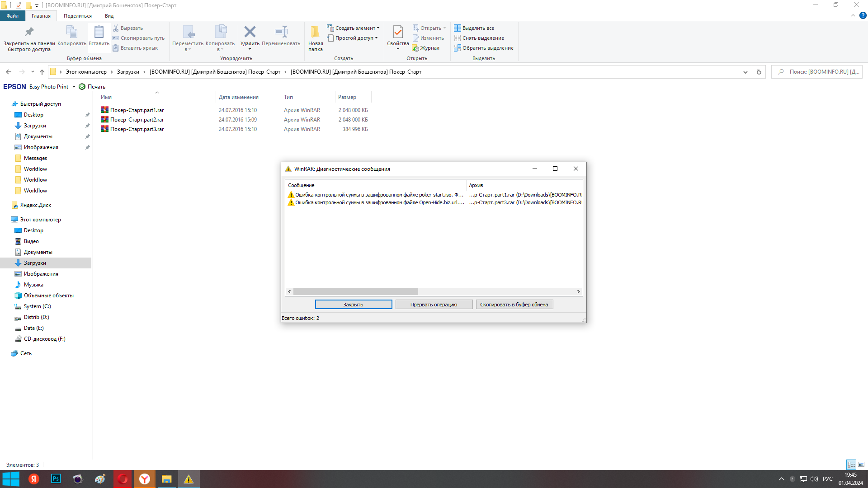Switch to Главная tab
This screenshot has width=868, height=488.
coord(41,16)
